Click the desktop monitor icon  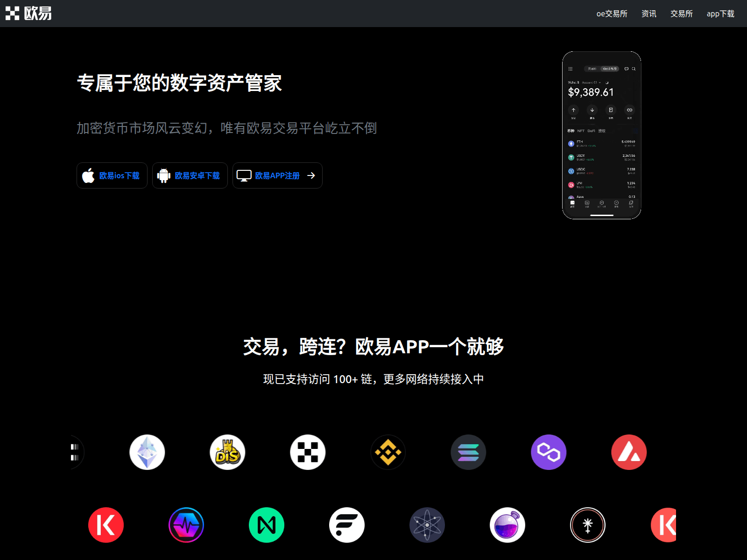coord(244,175)
